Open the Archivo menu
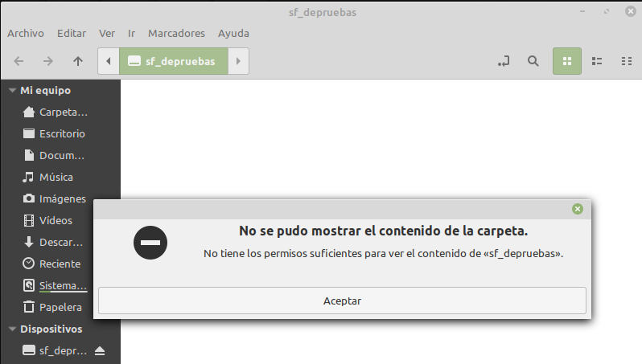The height and width of the screenshot is (364, 642). (26, 34)
